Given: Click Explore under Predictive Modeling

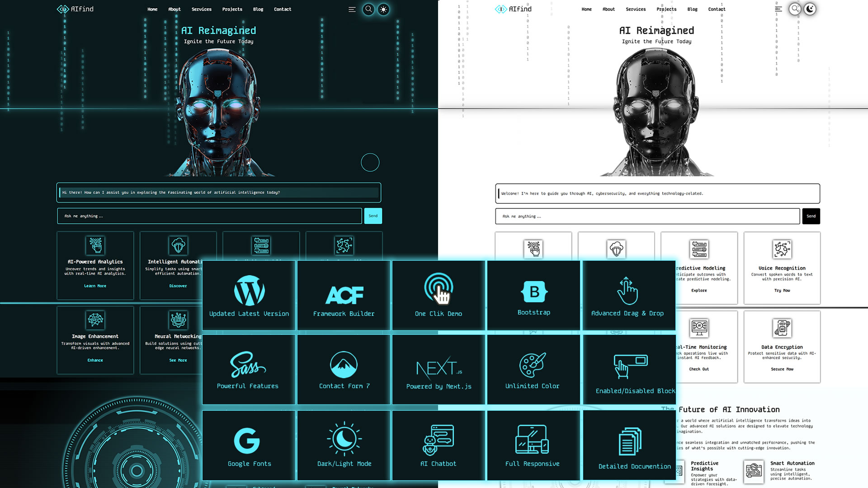Looking at the screenshot, I should click(x=699, y=291).
